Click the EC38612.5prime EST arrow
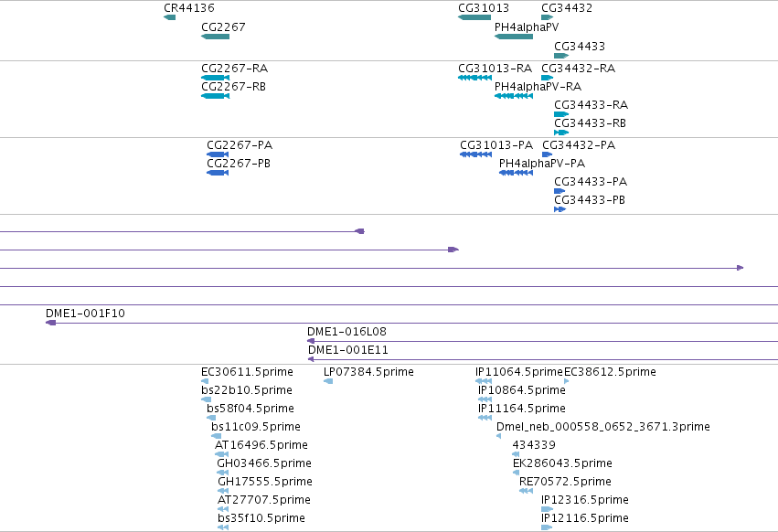Image resolution: width=778 pixels, height=532 pixels. (567, 381)
